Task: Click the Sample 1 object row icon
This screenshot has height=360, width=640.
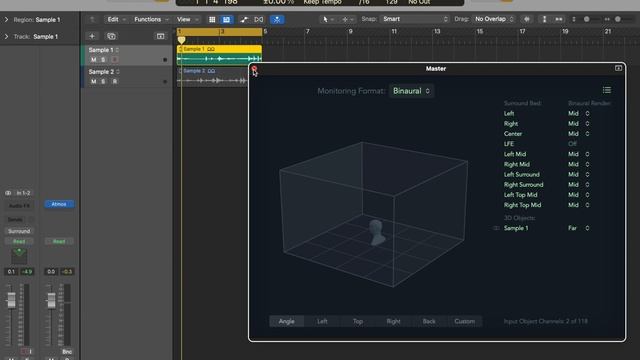Action: [x=496, y=228]
